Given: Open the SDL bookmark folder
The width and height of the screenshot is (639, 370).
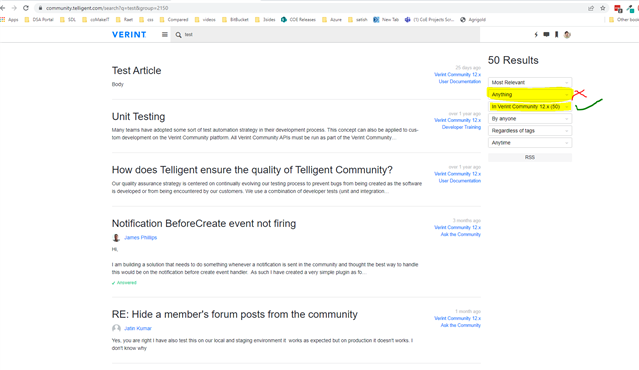Looking at the screenshot, I should [68, 20].
